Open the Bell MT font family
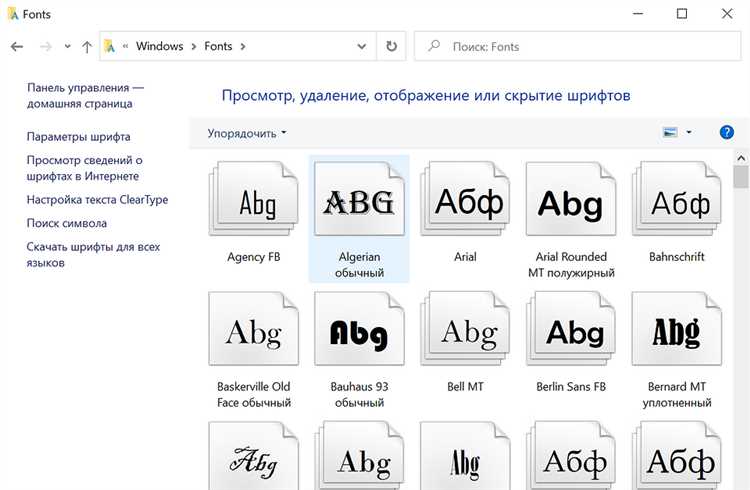 (465, 333)
